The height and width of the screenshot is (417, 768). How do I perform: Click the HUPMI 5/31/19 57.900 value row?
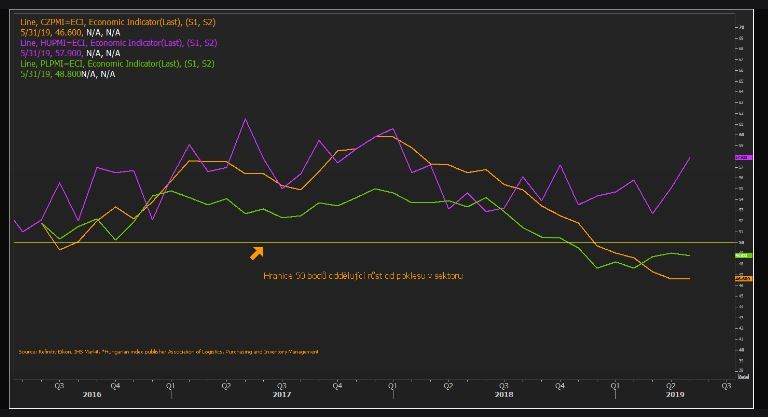65,53
